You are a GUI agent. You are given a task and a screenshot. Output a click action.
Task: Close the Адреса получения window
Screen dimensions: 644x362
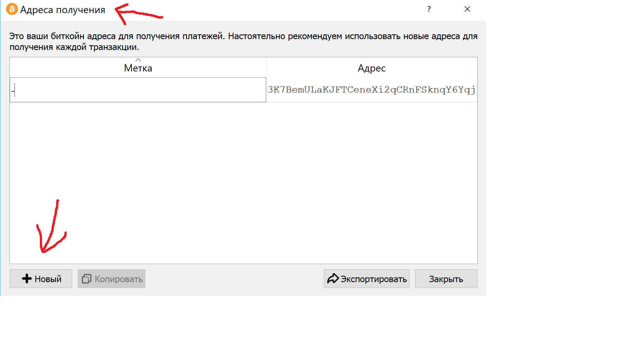tap(467, 9)
